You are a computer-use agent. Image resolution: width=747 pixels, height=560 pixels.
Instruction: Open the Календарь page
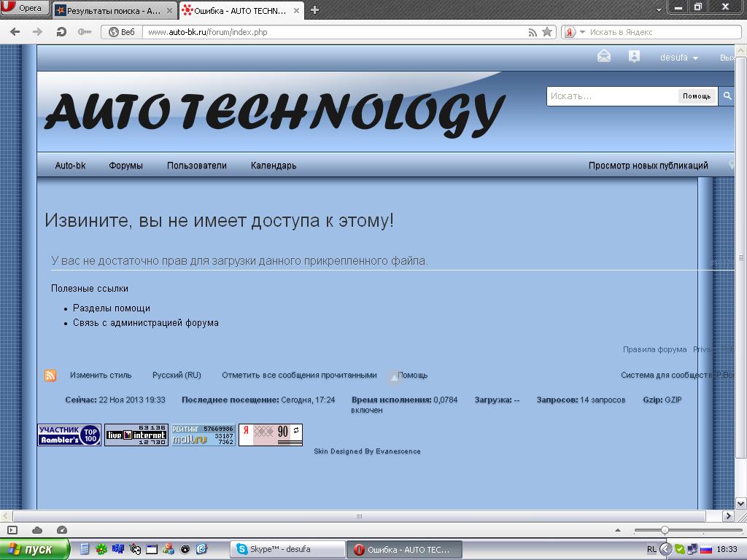[274, 166]
